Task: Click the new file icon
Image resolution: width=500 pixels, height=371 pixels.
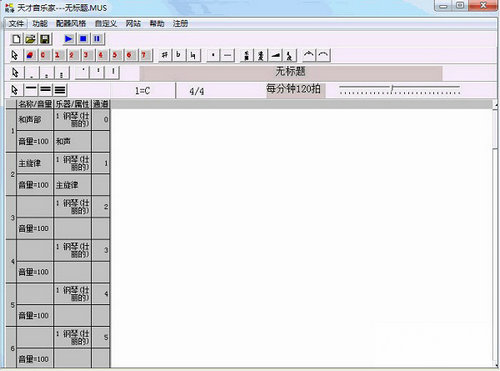Action: click(16, 39)
